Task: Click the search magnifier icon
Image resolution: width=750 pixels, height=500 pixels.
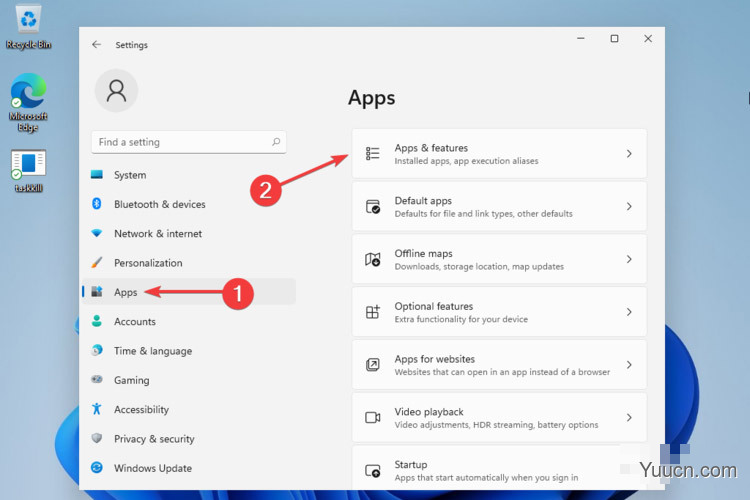Action: pos(276,142)
